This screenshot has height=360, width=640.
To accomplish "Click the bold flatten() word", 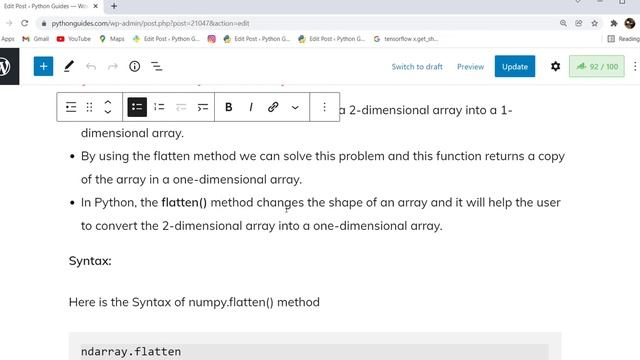I will click(x=184, y=202).
